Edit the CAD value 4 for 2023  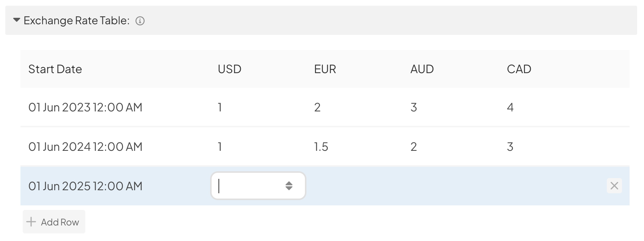point(510,107)
